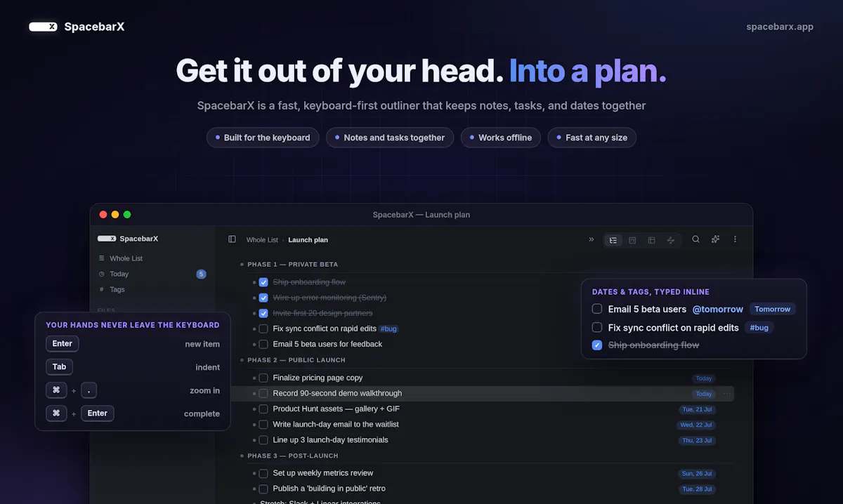This screenshot has height=504, width=843.
Task: Select the Launch plan breadcrumb
Action: (308, 240)
